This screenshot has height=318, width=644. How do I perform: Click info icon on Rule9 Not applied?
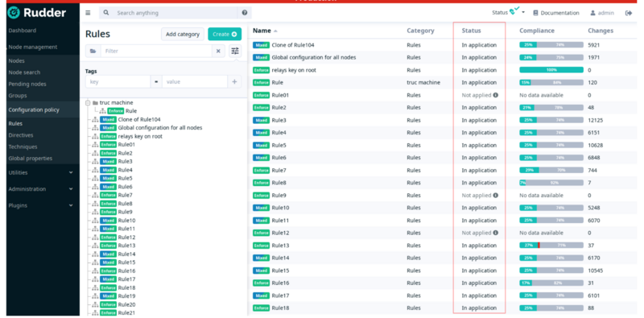click(496, 195)
